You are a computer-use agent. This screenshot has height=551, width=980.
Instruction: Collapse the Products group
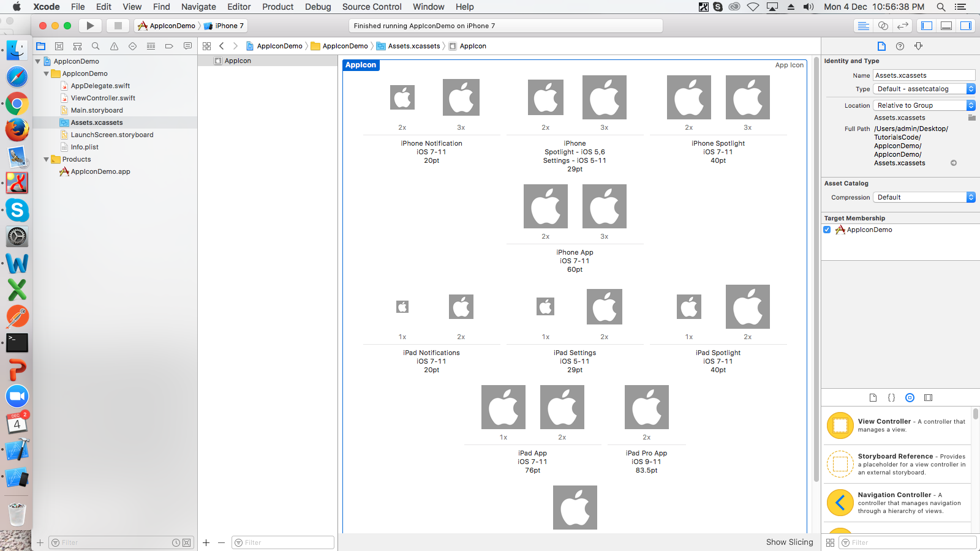[46, 159]
